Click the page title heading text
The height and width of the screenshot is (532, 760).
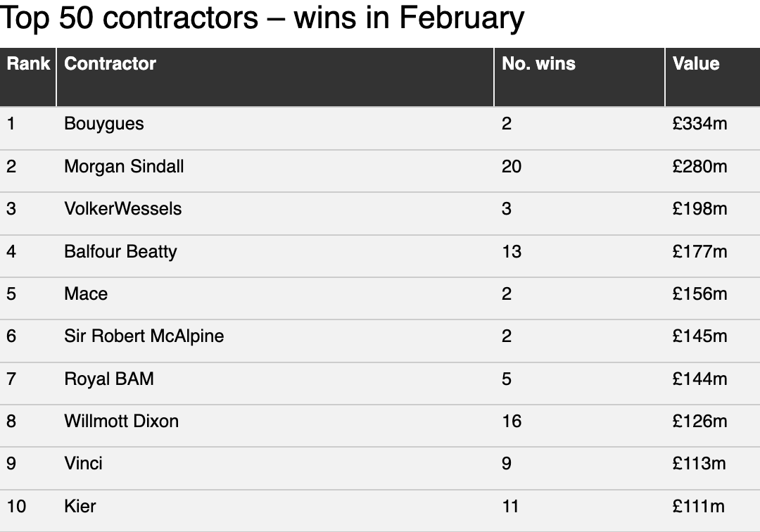(262, 18)
